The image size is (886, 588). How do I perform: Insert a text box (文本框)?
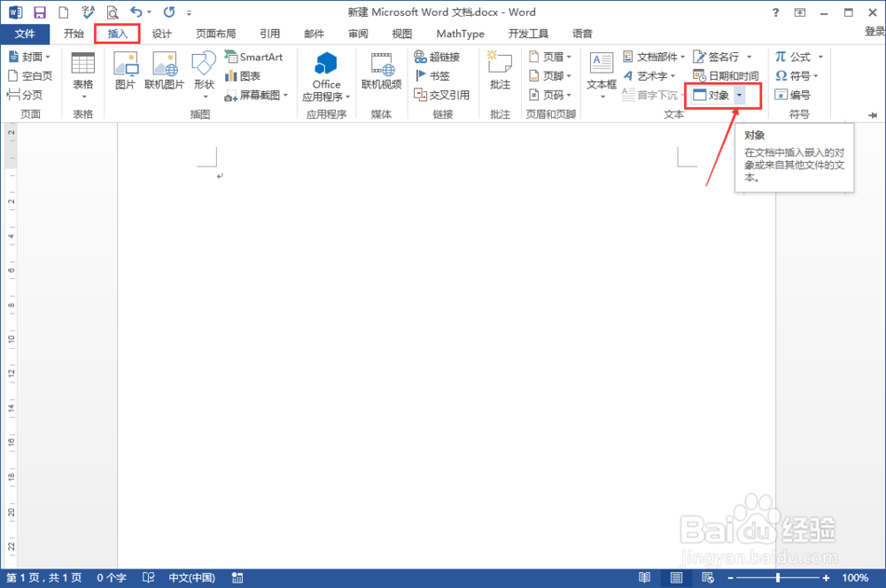[602, 76]
